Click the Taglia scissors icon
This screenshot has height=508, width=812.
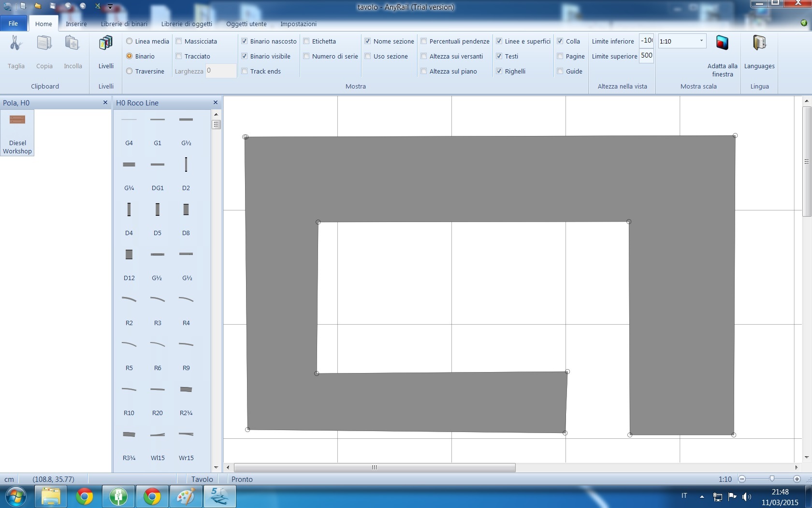(x=16, y=44)
